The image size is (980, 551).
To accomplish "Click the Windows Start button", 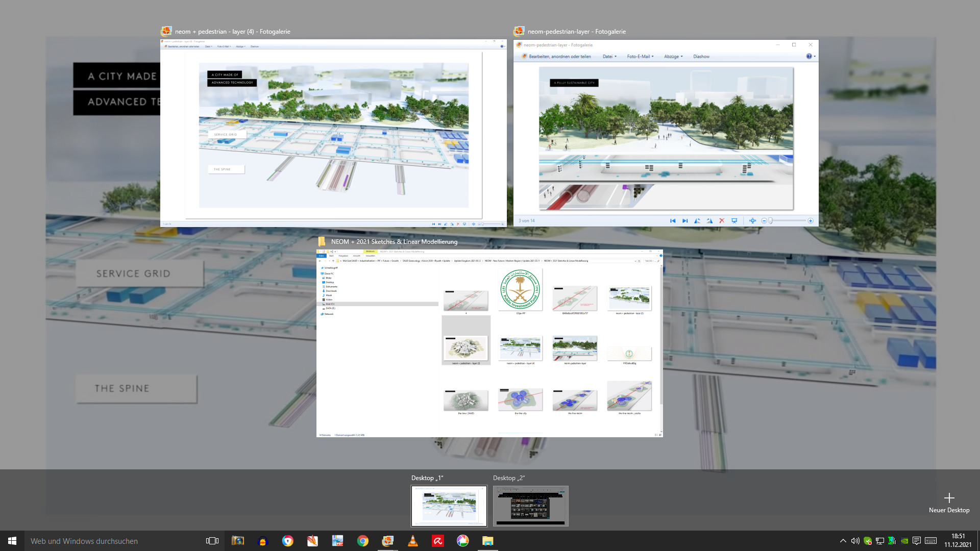I will tap(12, 541).
